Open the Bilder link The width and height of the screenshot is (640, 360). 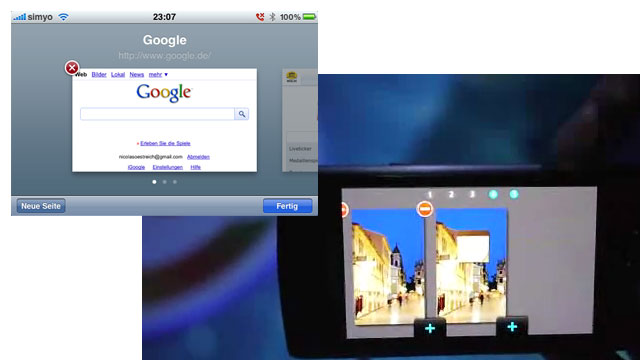click(x=99, y=75)
